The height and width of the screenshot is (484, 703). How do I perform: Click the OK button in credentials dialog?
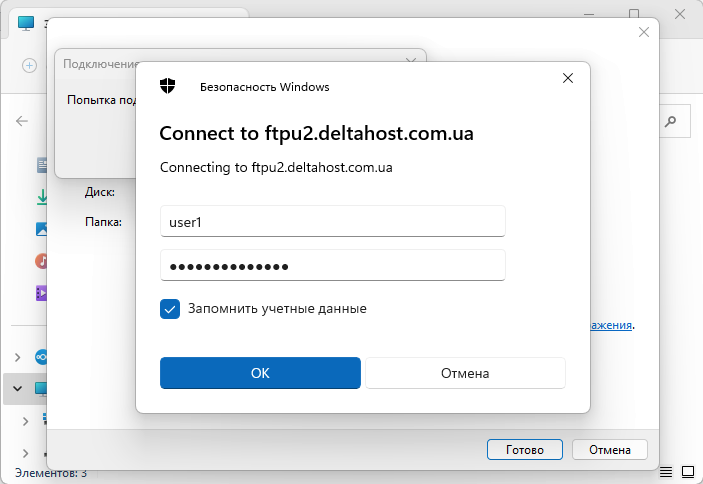[x=260, y=373]
